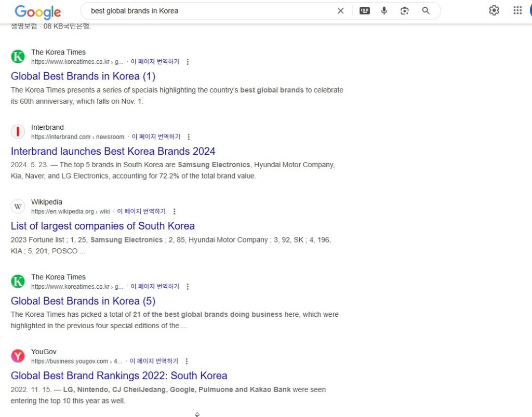The image size is (532, 417).
Task: Open List of largest companies of South Korea
Action: pyautogui.click(x=103, y=226)
